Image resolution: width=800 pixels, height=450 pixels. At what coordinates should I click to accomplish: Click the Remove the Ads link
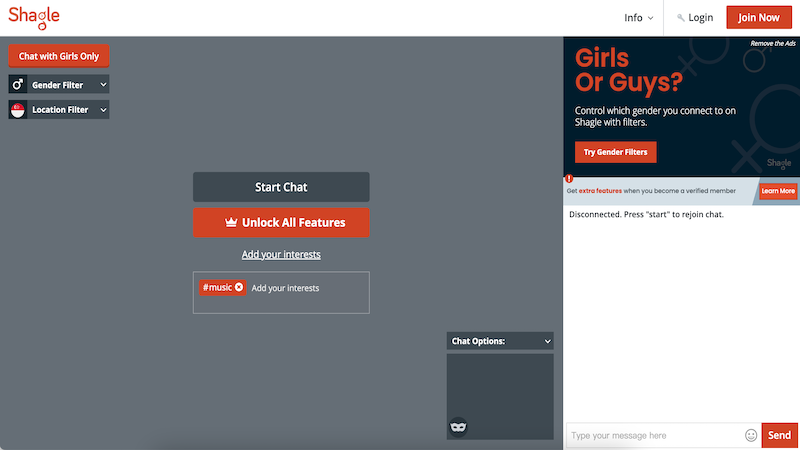pos(772,43)
